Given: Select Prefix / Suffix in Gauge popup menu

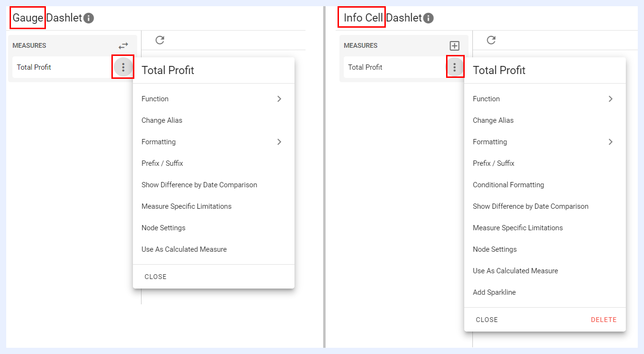Looking at the screenshot, I should coord(213,163).
